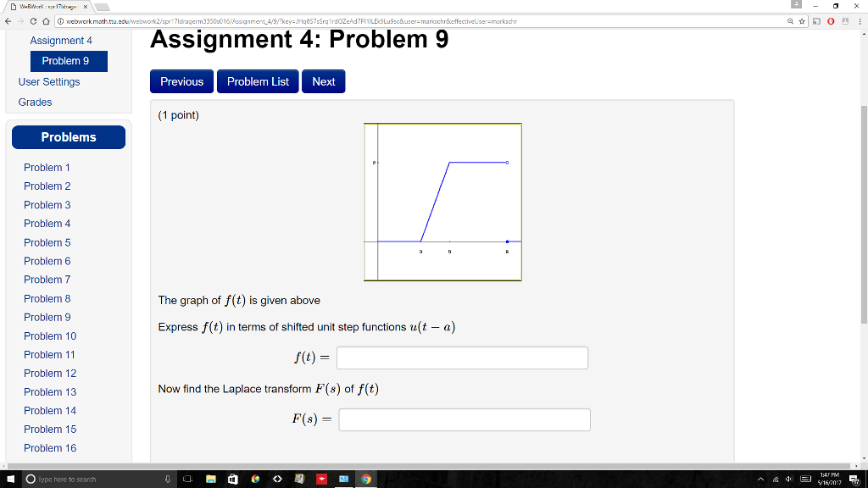Image resolution: width=868 pixels, height=488 pixels.
Task: Bookmark this page with the star icon
Action: (802, 21)
